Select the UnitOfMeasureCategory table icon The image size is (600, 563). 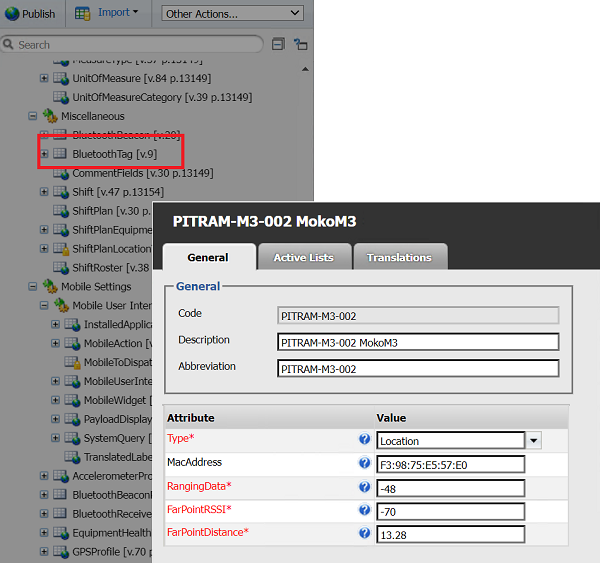(x=61, y=97)
